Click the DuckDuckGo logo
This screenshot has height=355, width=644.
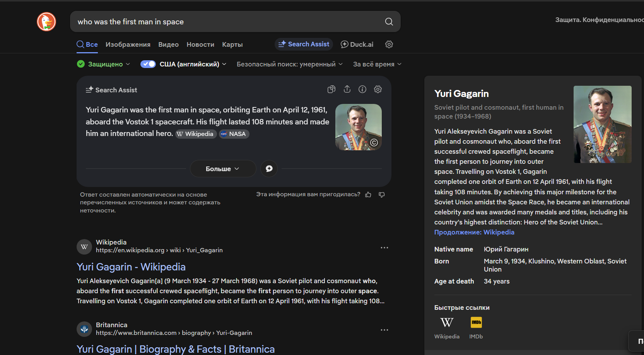click(46, 22)
